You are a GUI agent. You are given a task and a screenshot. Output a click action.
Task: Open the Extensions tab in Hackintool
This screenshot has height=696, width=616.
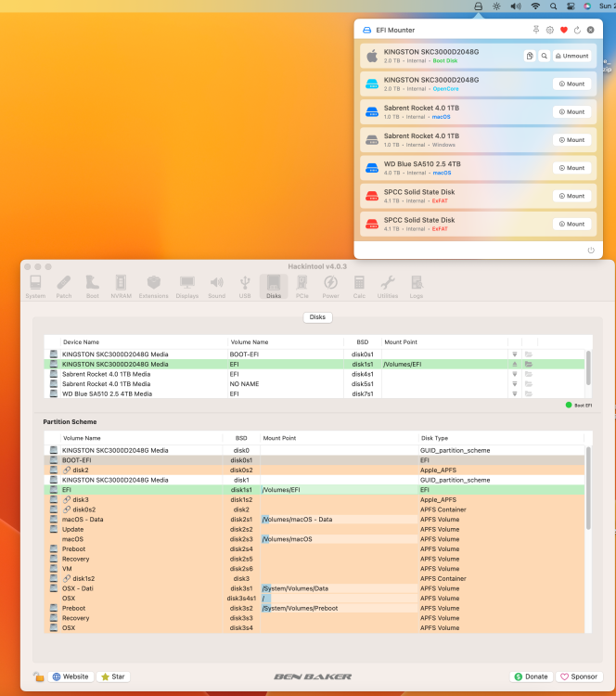[x=154, y=287]
